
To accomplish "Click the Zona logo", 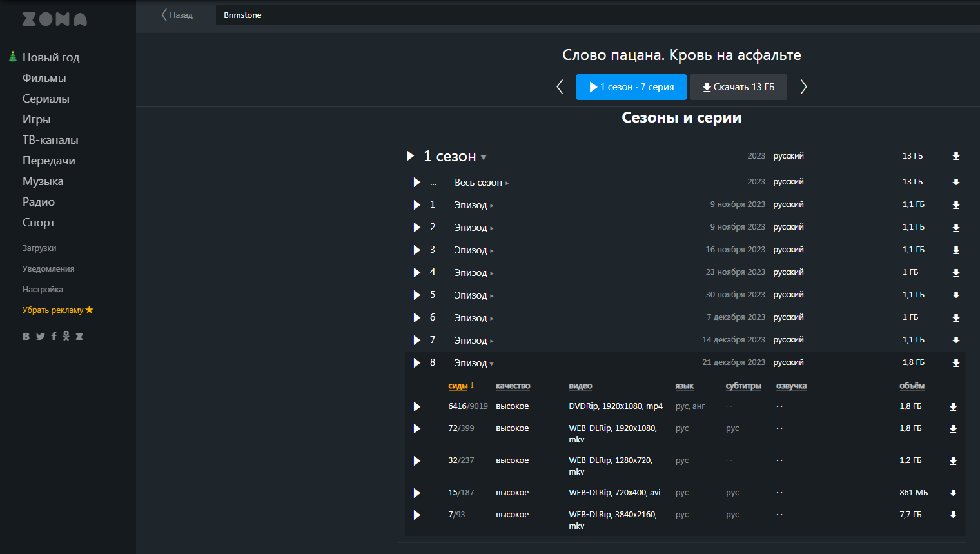I will 54,19.
